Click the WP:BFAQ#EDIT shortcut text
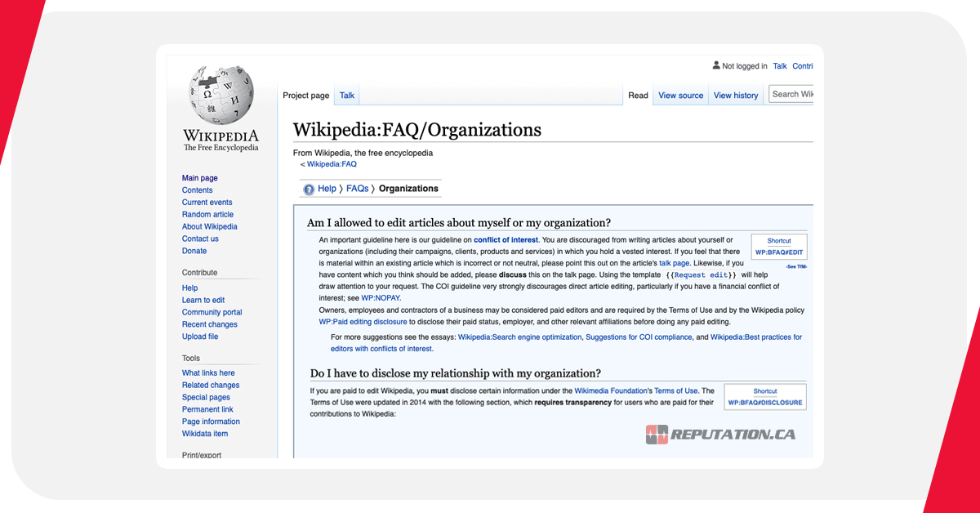Screen dimensions: 980x513 (779, 252)
